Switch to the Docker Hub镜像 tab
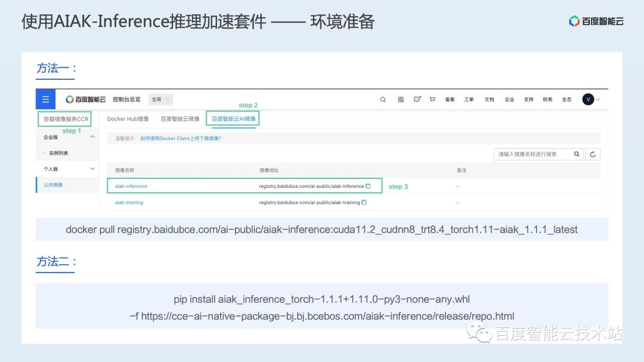 (128, 119)
